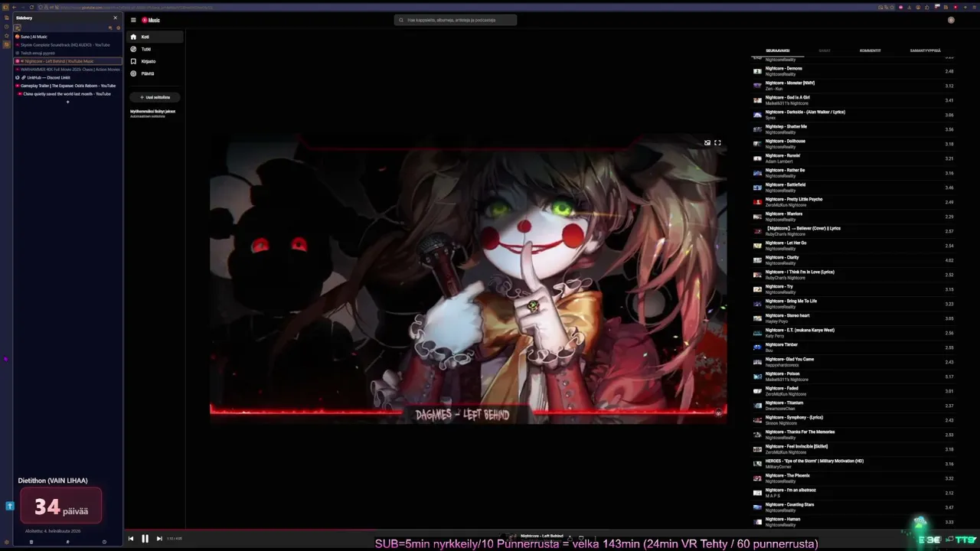This screenshot has width=980, height=551.
Task: Play Nightcore Believer (Cover) Lyrics
Action: (x=854, y=231)
